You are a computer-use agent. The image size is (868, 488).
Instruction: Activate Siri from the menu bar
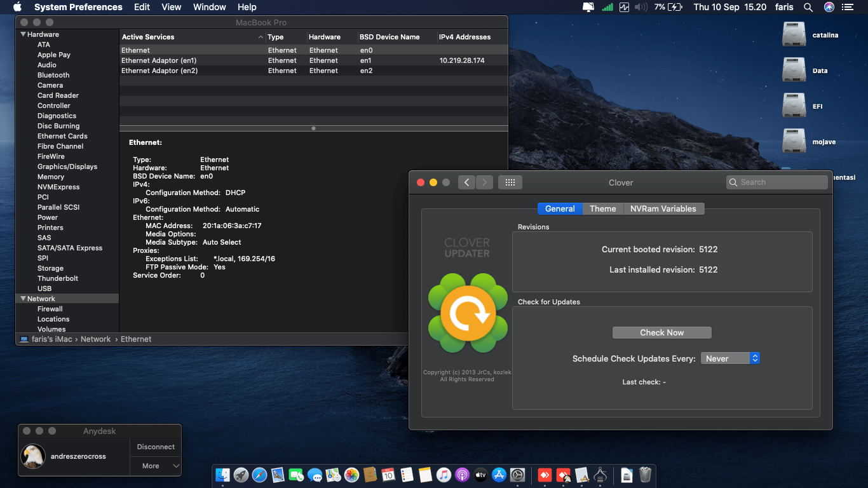829,7
